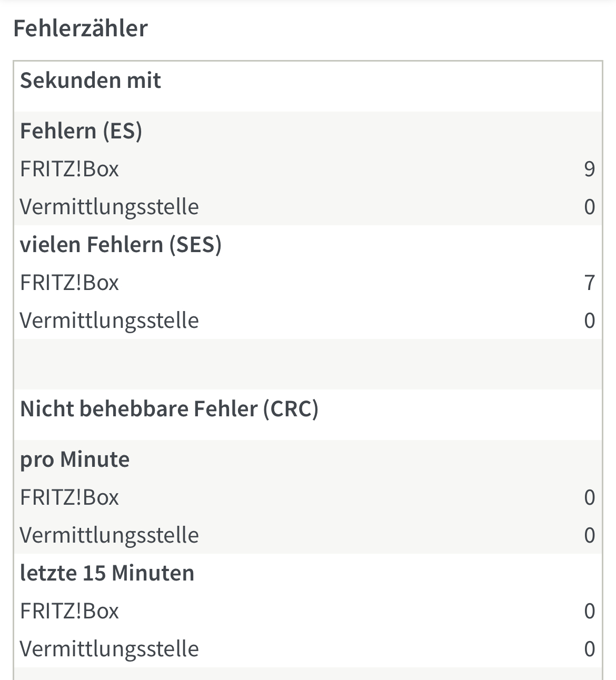616x680 pixels.
Task: Click FRITZ!Box pro Minute value 0
Action: pos(589,497)
